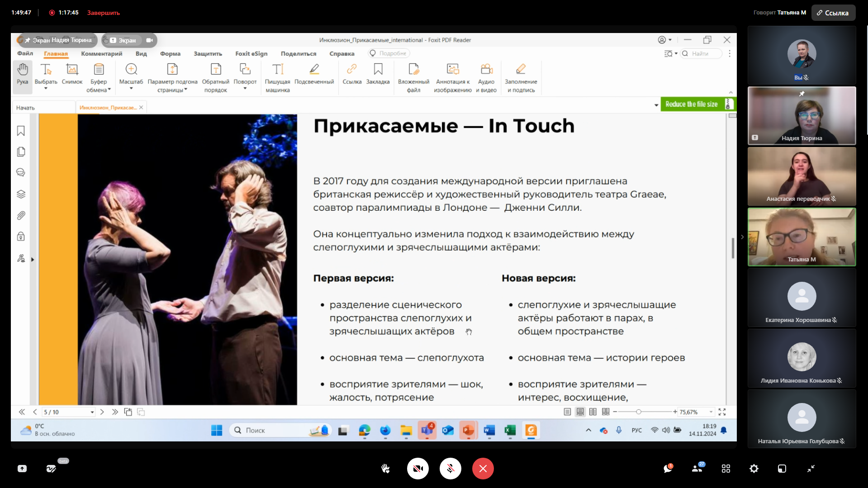
Task: Select the Bookmark (Закладка) tool
Action: point(378,74)
